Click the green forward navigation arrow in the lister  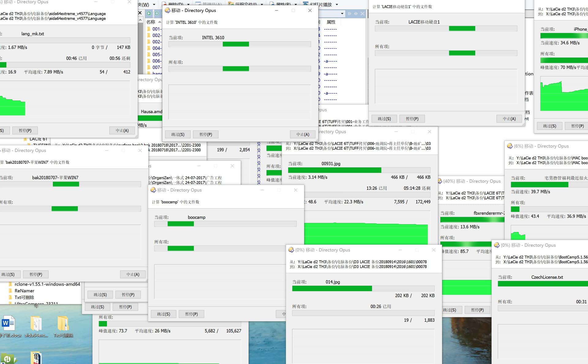click(156, 13)
